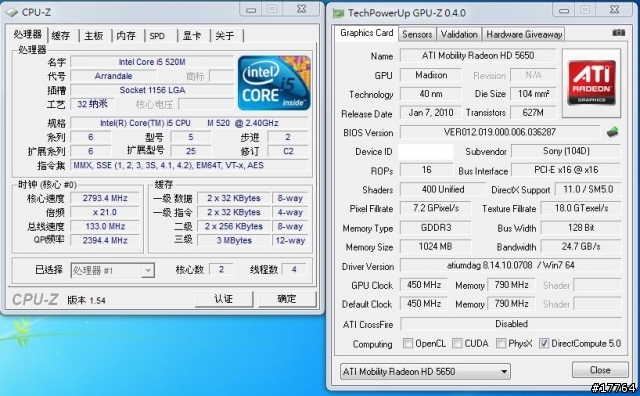This screenshot has height=396, width=640.
Task: Click the GDDR3 memory type value
Action: (436, 227)
